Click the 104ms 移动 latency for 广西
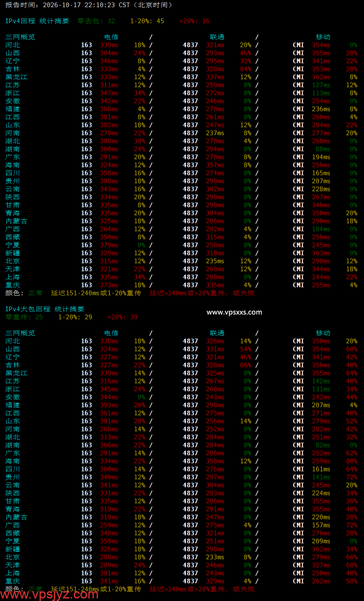 (321, 229)
